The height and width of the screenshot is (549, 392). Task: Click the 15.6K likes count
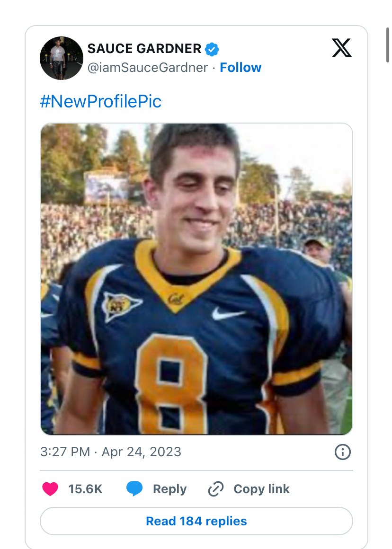tap(85, 489)
